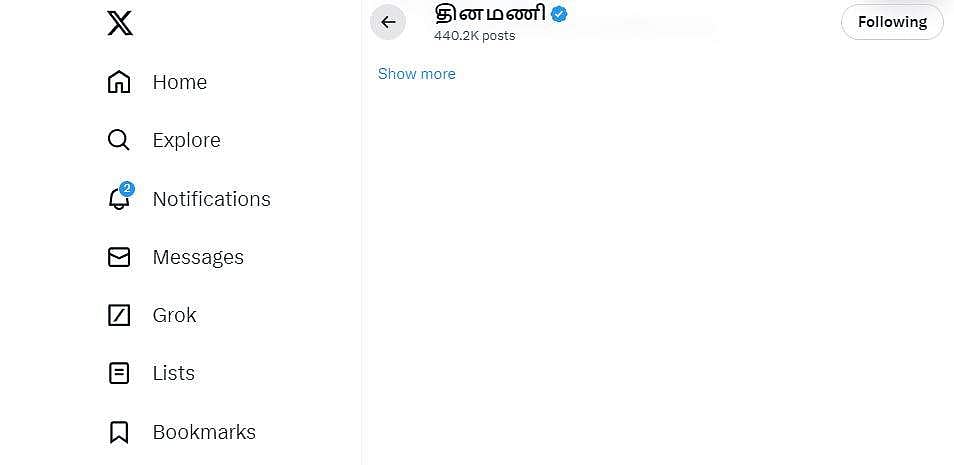
Task: Click the Lists document icon
Action: 119,373
